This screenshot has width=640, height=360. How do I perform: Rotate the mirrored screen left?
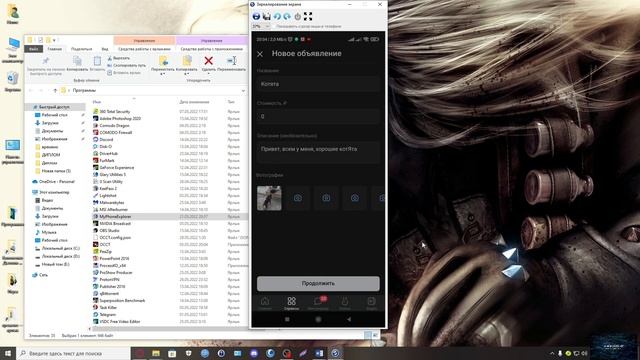click(277, 16)
